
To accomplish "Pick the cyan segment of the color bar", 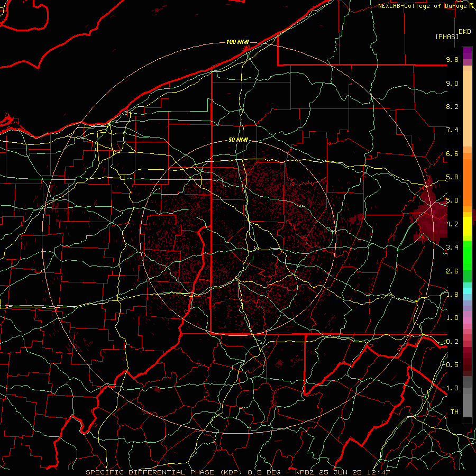I will point(467,291).
